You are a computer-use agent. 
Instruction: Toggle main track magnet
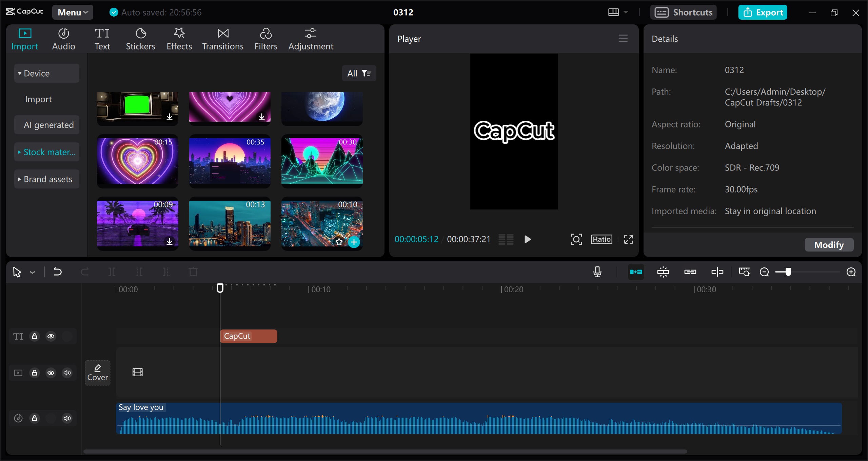point(636,272)
